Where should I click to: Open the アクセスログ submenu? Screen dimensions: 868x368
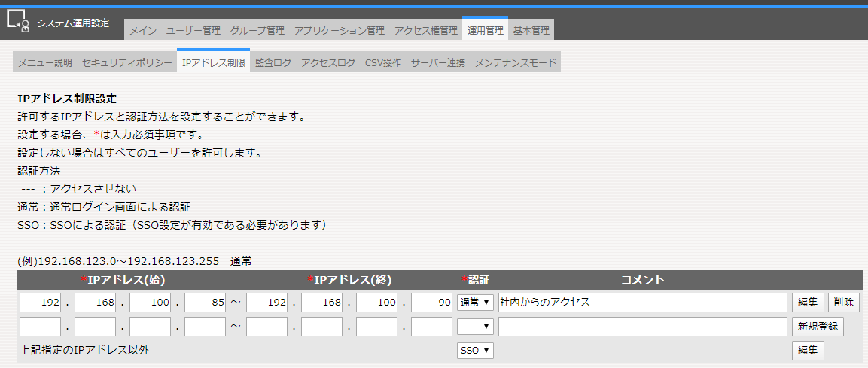328,63
